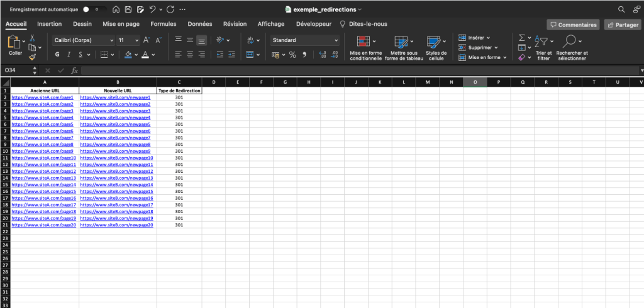The image size is (644, 308).
Task: Switch to the Formules tab
Action: [x=164, y=25]
